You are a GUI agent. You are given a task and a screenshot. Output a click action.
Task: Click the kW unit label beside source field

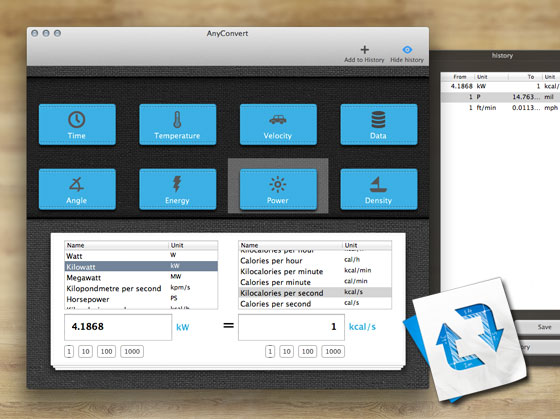click(182, 327)
